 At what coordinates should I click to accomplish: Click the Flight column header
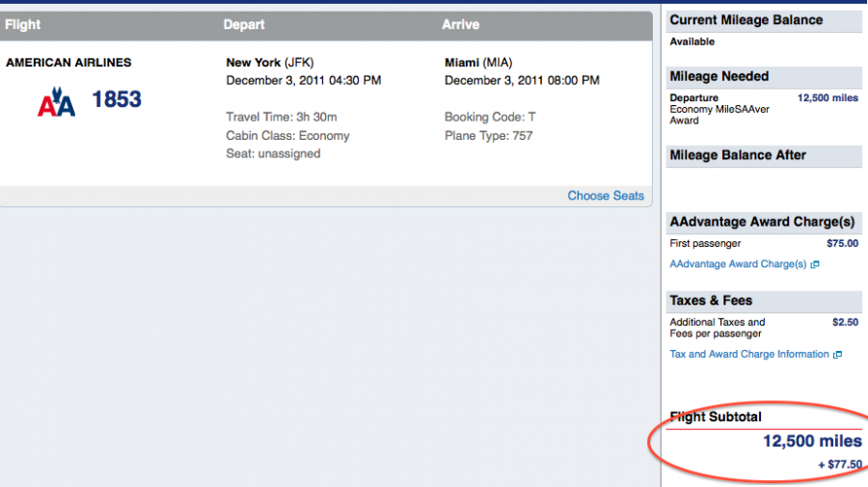[x=23, y=24]
